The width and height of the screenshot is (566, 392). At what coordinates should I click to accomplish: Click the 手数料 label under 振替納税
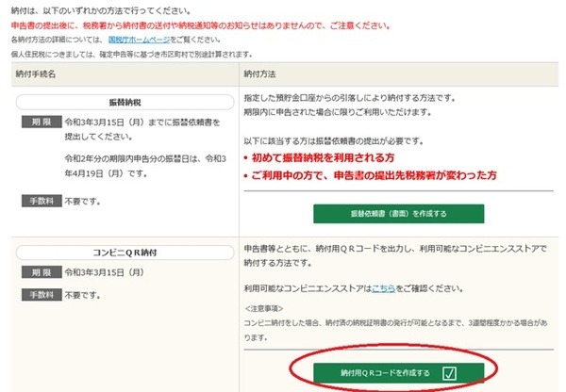(42, 201)
